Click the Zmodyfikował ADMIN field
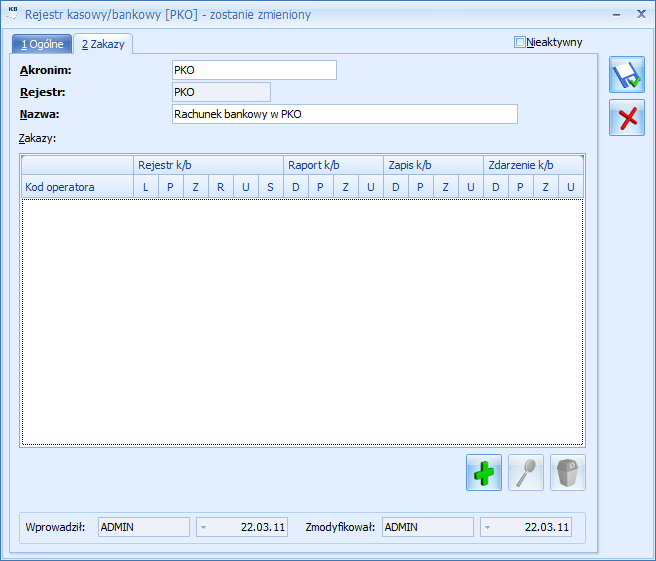This screenshot has height=561, width=656. [428, 527]
